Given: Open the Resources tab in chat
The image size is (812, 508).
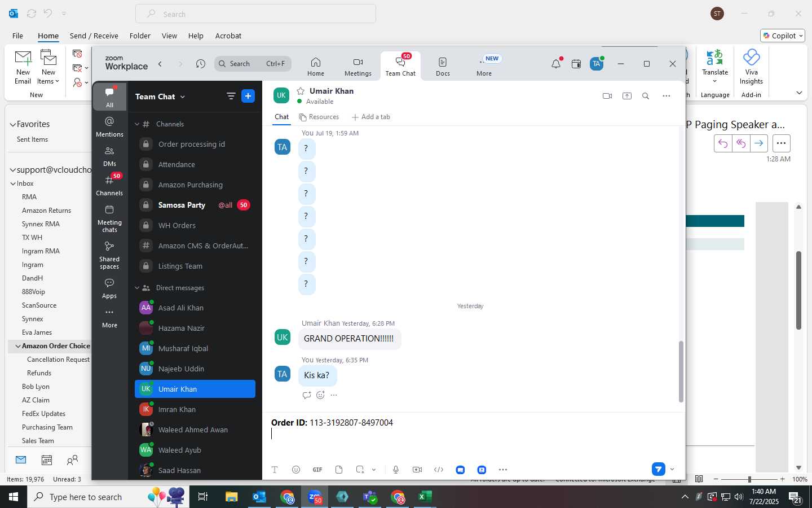Looking at the screenshot, I should (x=319, y=117).
